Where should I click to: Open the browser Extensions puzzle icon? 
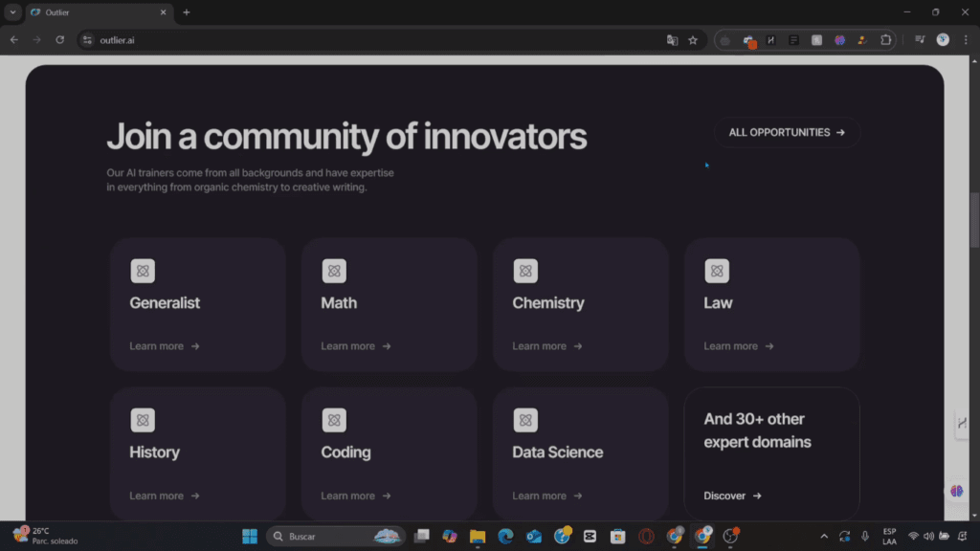(885, 40)
